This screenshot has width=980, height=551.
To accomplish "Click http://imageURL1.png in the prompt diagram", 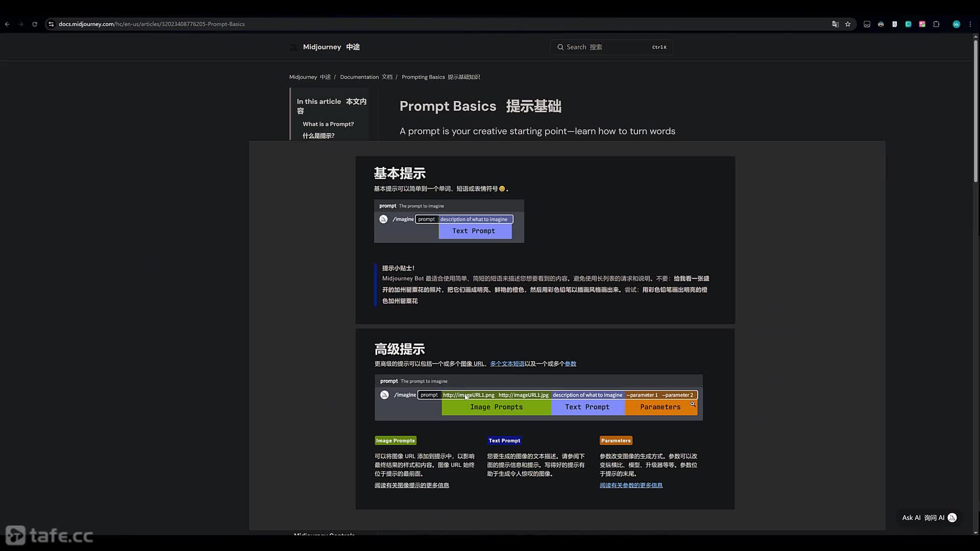I will point(469,395).
